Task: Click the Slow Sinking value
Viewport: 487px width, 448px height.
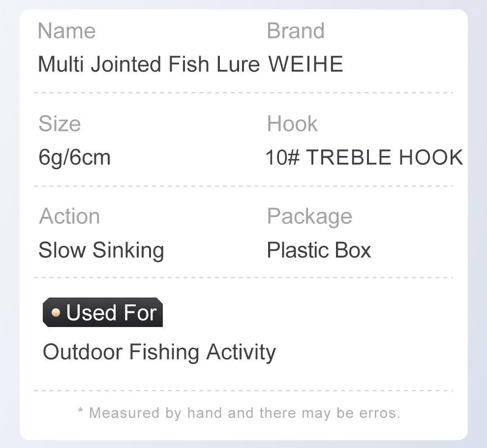Action: pos(101,250)
